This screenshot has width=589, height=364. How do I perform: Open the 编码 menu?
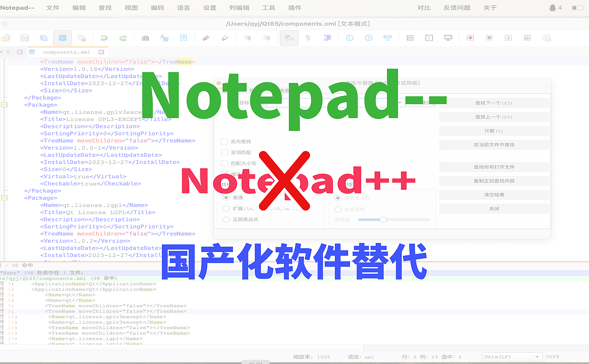[157, 8]
